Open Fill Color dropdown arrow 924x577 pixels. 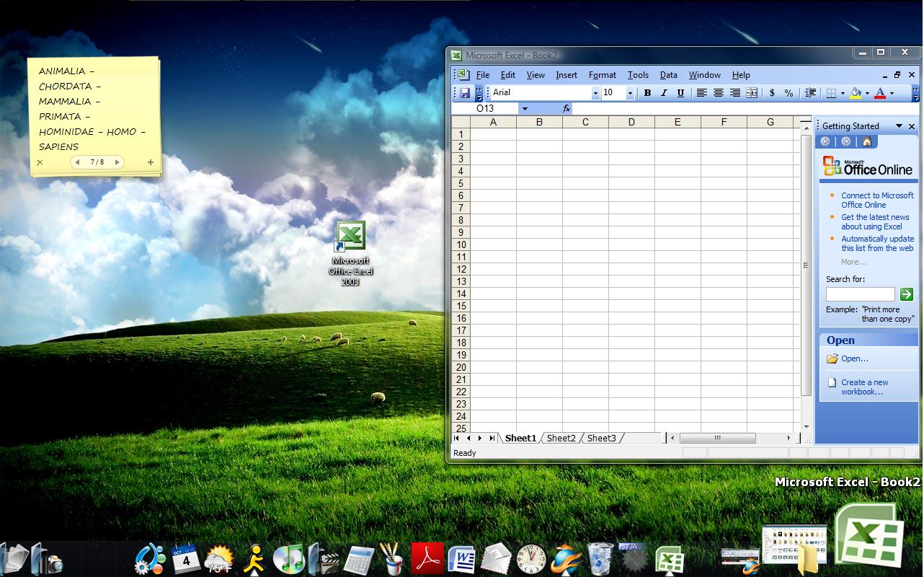tap(867, 93)
